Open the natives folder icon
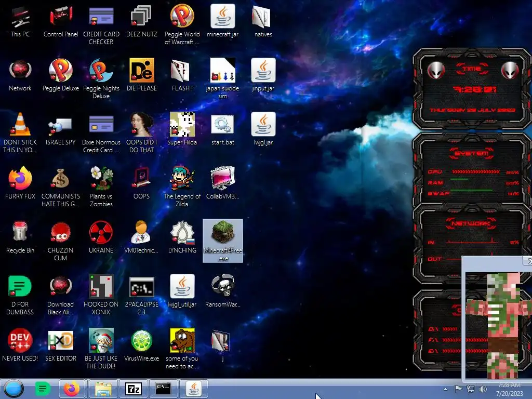Screen dimensions: 532x399 coord(263,17)
